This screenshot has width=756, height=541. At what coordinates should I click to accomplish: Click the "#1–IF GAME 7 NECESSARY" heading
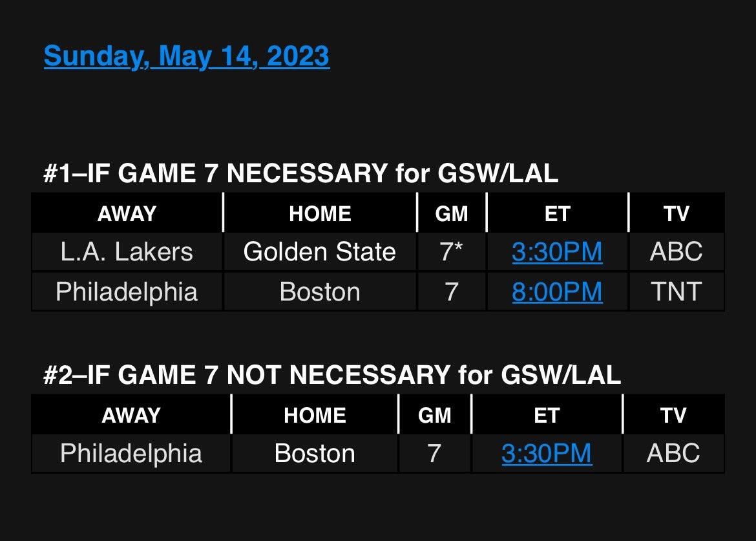(300, 175)
